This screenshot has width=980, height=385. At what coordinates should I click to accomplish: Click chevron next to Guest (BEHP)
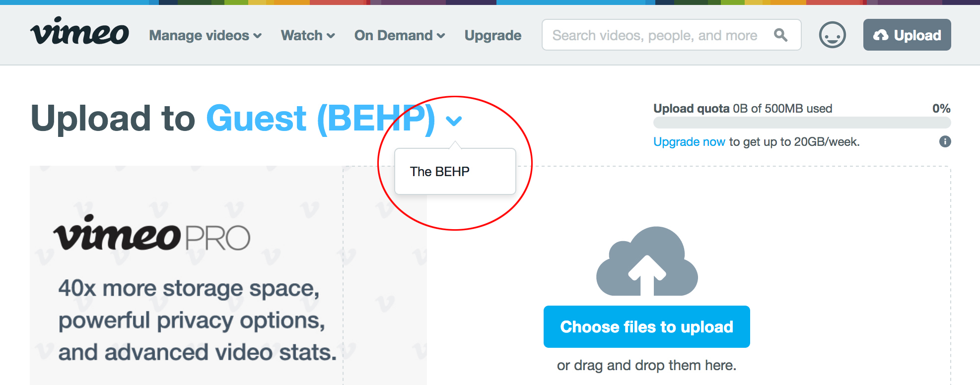(x=454, y=121)
